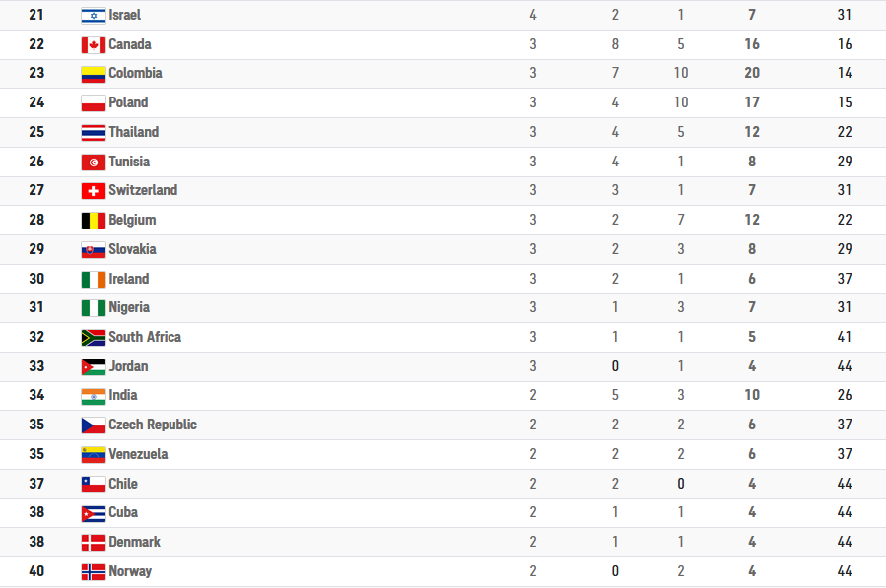Click the Canada maple leaf flag
The image size is (886, 588).
pyautogui.click(x=94, y=45)
